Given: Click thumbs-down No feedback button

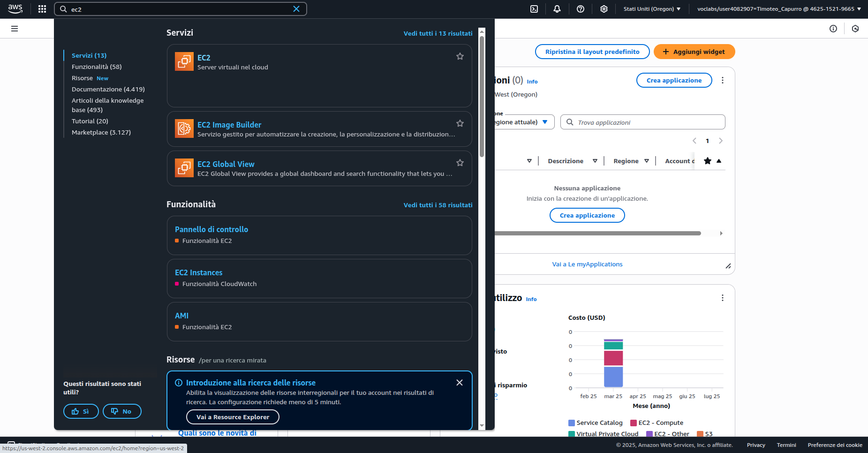Looking at the screenshot, I should (122, 411).
